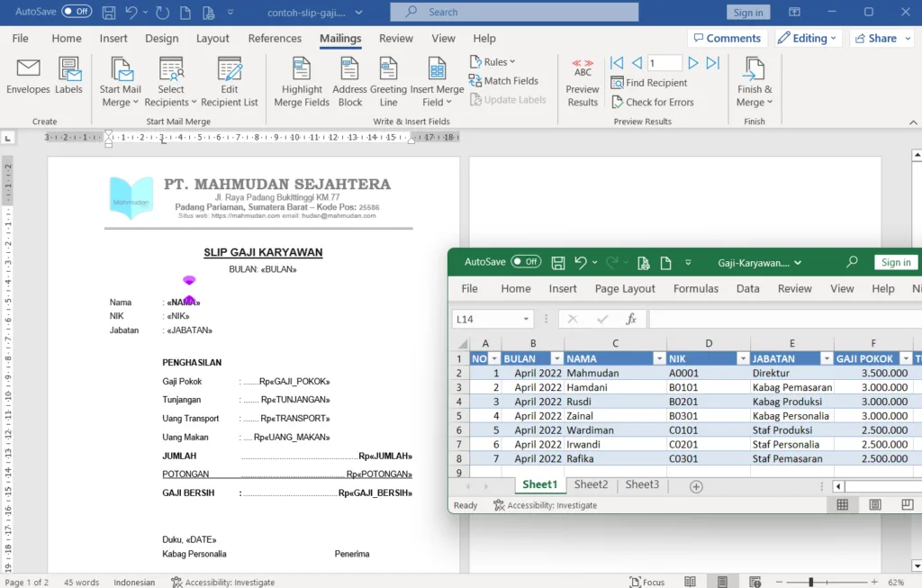Viewport: 922px width, 588px height.
Task: Toggle AutoSave switch in Word
Action: click(x=77, y=12)
